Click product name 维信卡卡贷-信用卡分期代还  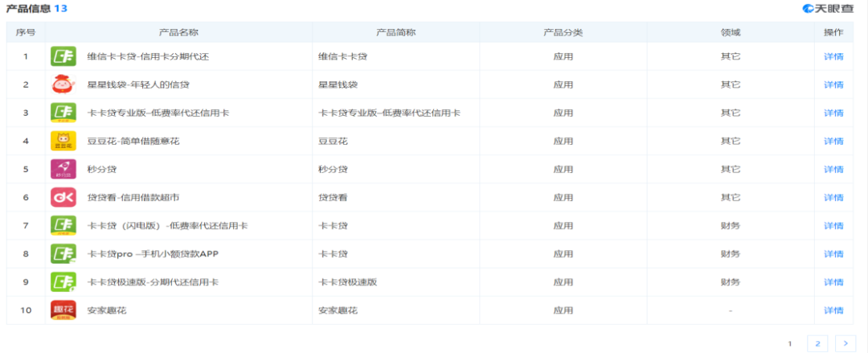click(x=149, y=56)
